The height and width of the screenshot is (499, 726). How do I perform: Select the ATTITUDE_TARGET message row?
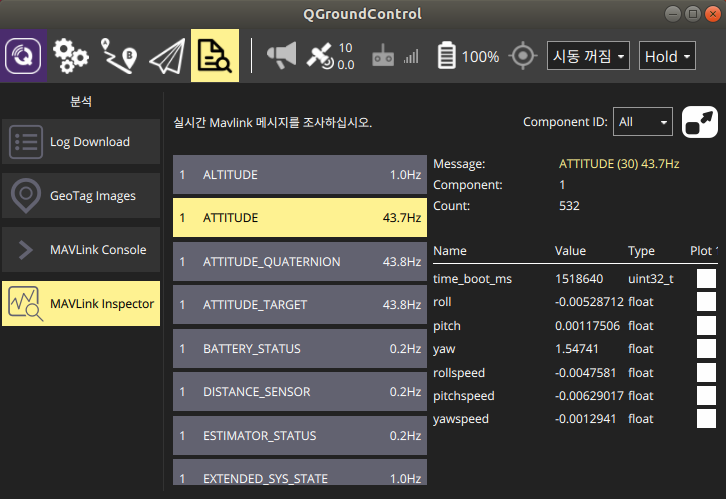point(300,305)
